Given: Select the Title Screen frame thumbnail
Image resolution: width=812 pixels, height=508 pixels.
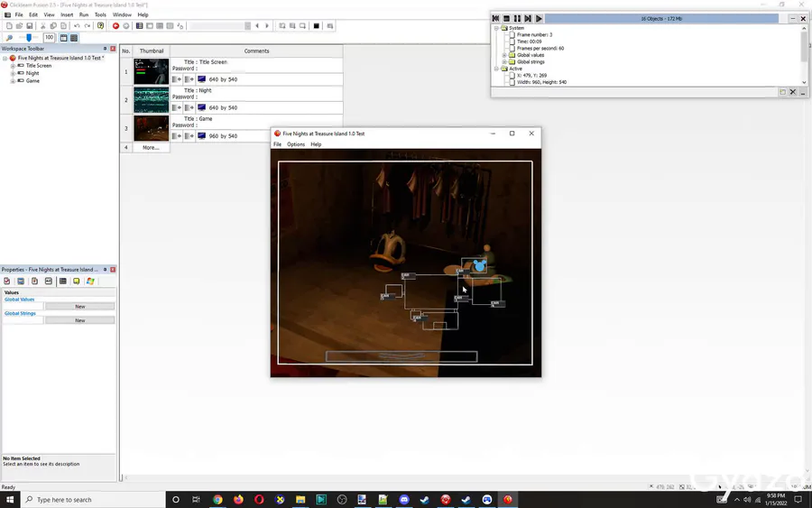Looking at the screenshot, I should pyautogui.click(x=152, y=71).
